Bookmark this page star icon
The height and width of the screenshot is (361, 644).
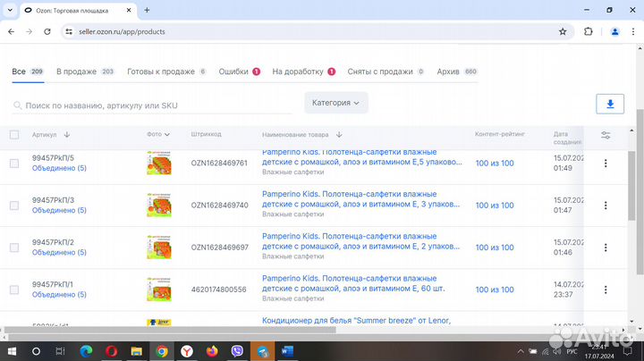click(x=563, y=31)
